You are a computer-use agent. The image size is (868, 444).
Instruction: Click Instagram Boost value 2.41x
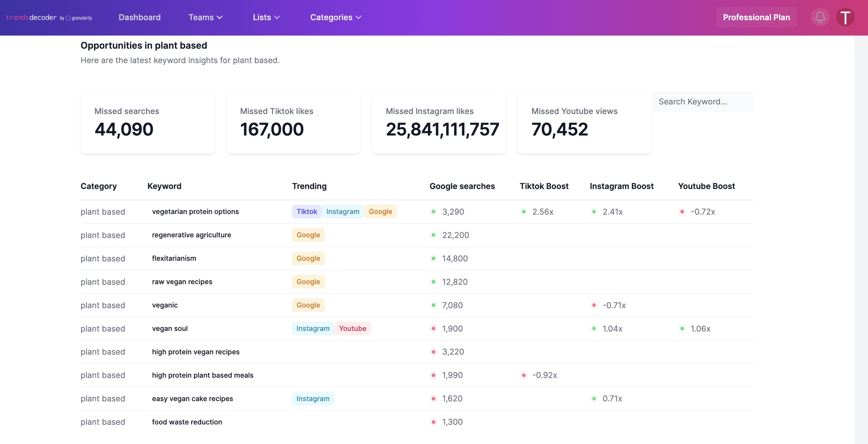click(612, 211)
